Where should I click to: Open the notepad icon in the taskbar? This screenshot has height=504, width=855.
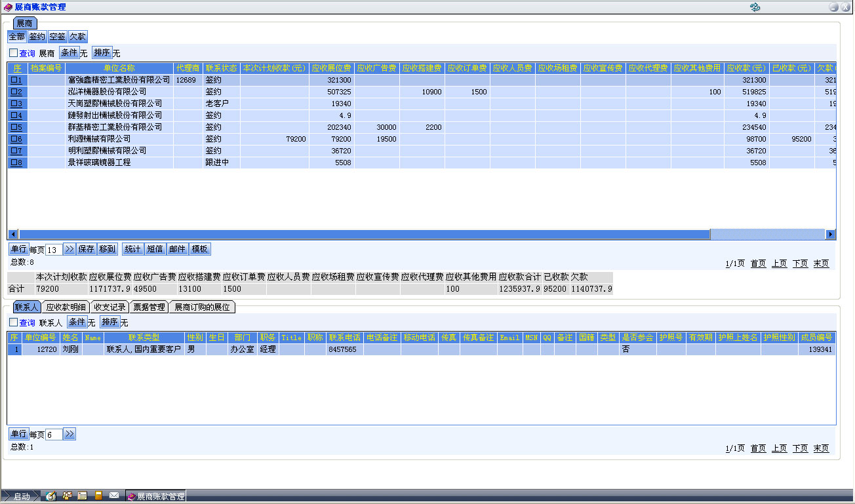(51, 496)
